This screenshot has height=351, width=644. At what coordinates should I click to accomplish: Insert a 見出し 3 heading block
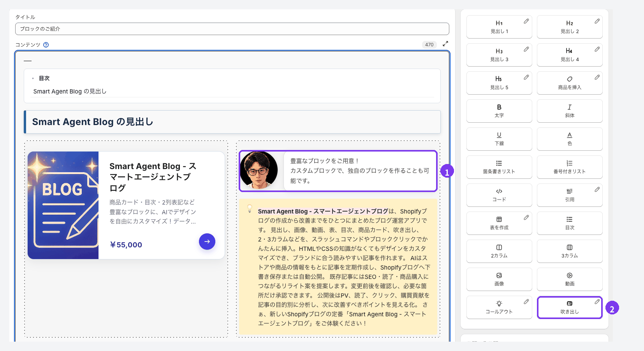499,55
